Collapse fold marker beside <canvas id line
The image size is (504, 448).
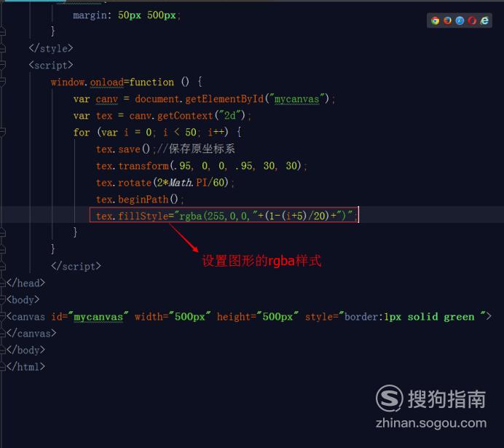3,317
